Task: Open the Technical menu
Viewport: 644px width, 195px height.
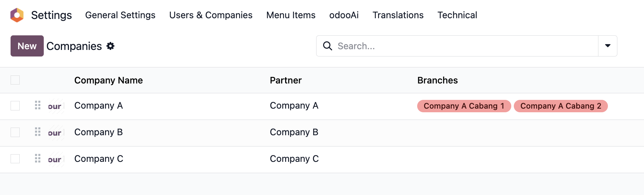Action: coord(457,15)
